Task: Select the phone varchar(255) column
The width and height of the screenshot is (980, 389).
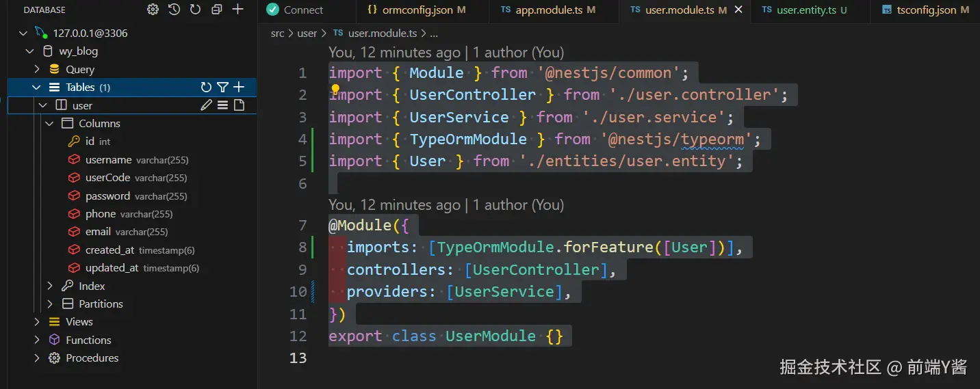Action: [132, 214]
